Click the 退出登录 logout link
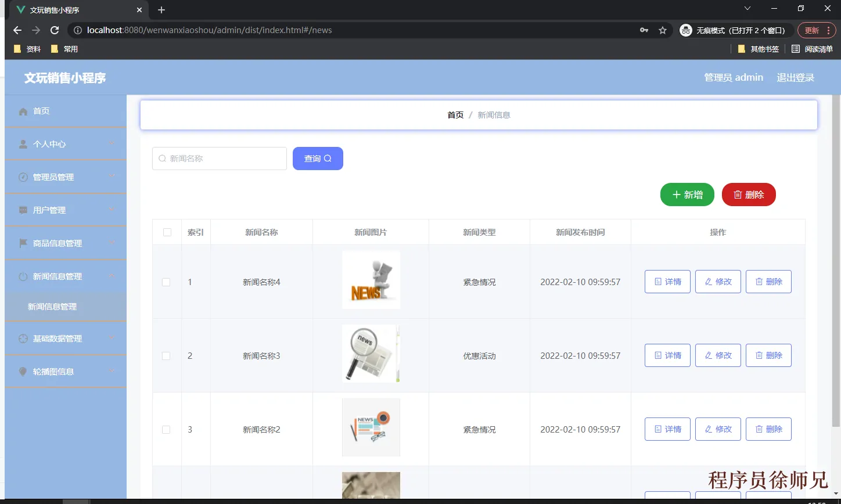This screenshot has height=504, width=841. [x=796, y=78]
